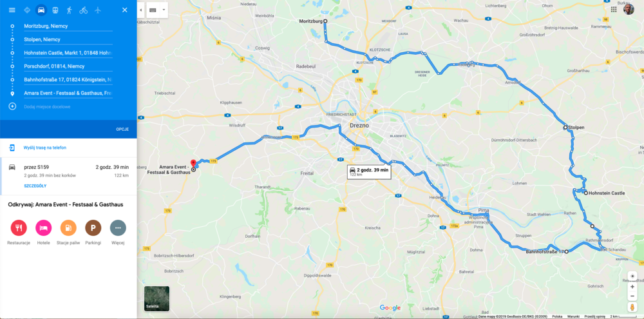
Task: Switch to public transit mode icon
Action: [x=55, y=10]
